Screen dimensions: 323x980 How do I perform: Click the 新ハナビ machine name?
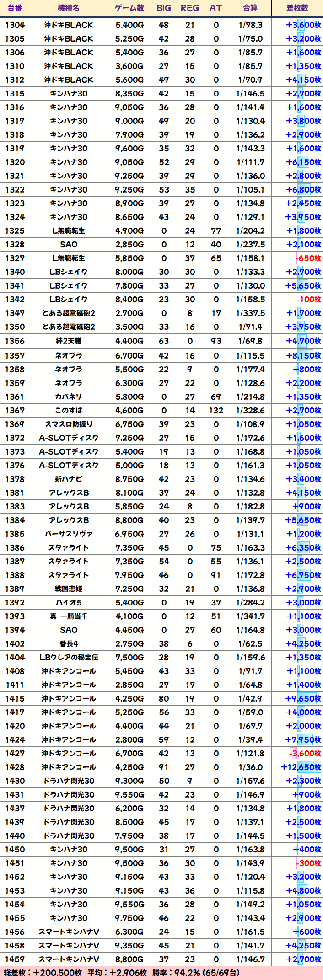tap(69, 479)
